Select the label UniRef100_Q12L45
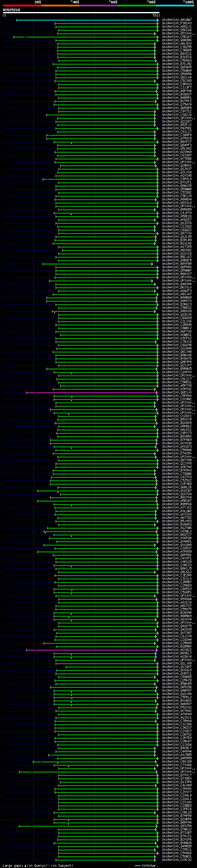Viewport: 197px width, 868px height. (x=177, y=236)
